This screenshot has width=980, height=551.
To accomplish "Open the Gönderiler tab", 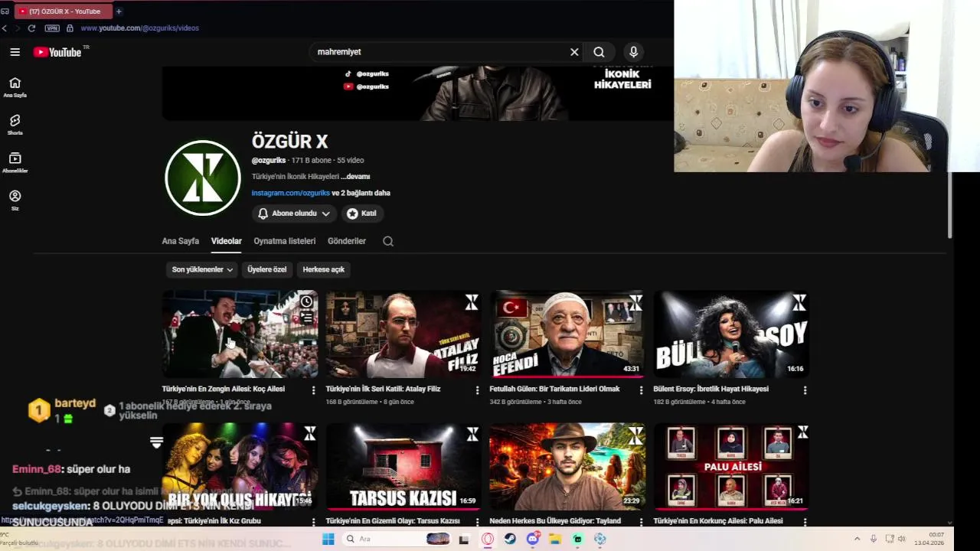I will pyautogui.click(x=346, y=241).
